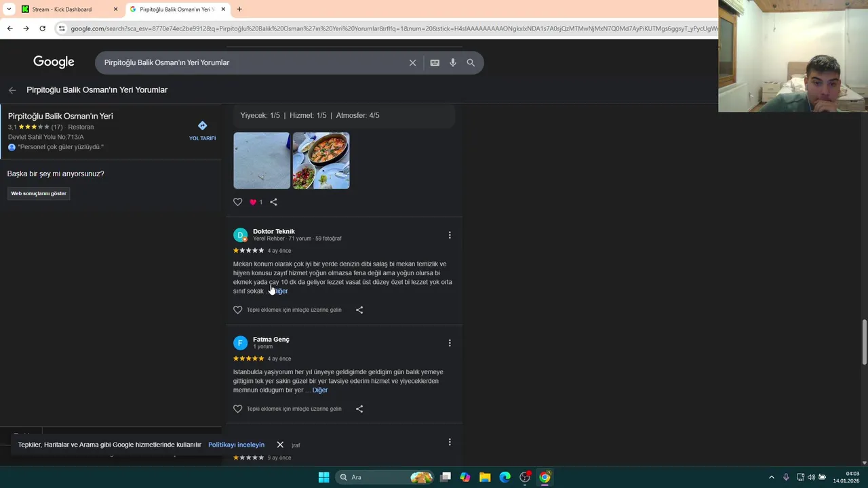Click 'Başka bir şey mi arıyorsunuz?' text
The width and height of the screenshot is (868, 488).
pos(56,174)
